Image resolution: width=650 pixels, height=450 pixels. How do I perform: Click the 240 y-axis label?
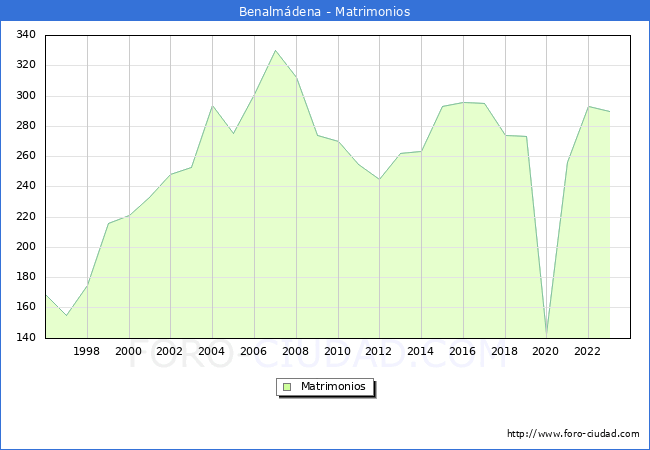(26, 186)
